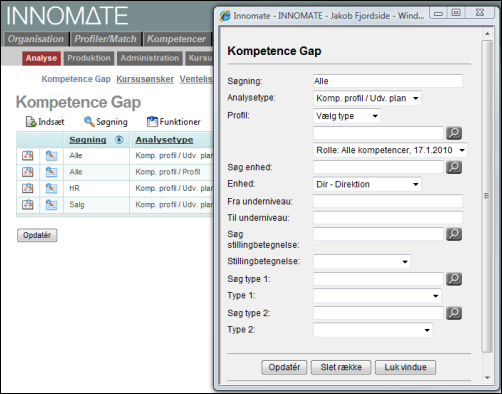Click the popup scrollbar up arrow
Image resolution: width=502 pixels, height=394 pixels.
pos(487,34)
